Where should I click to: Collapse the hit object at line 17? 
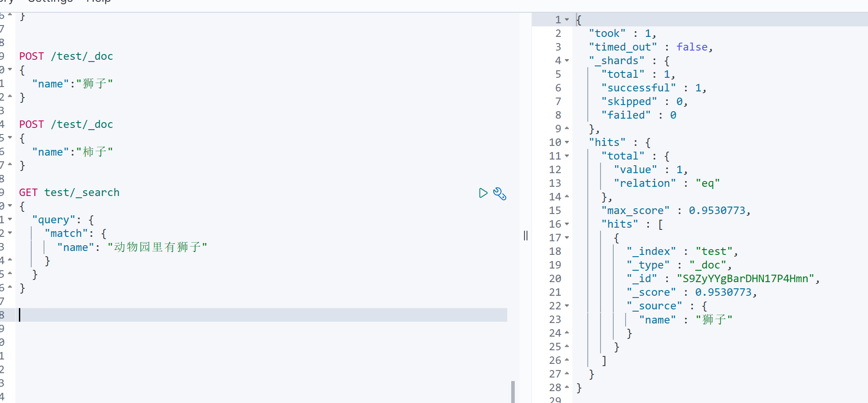567,238
